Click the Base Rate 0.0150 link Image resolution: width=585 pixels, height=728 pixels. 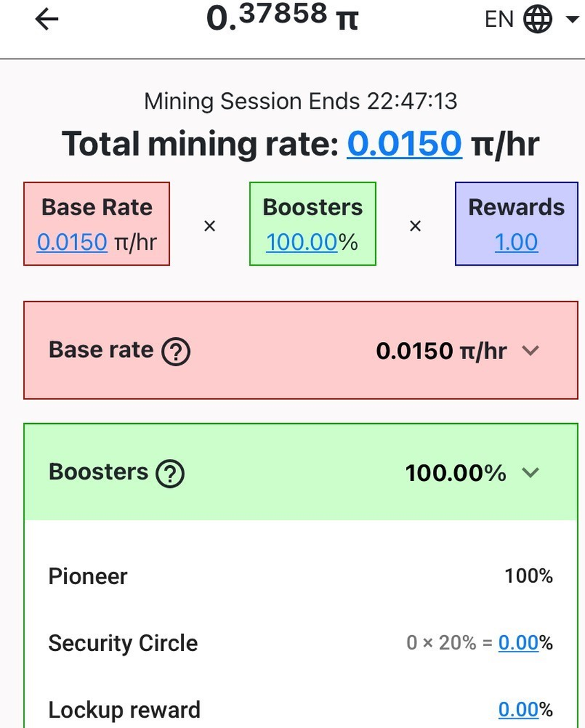72,242
